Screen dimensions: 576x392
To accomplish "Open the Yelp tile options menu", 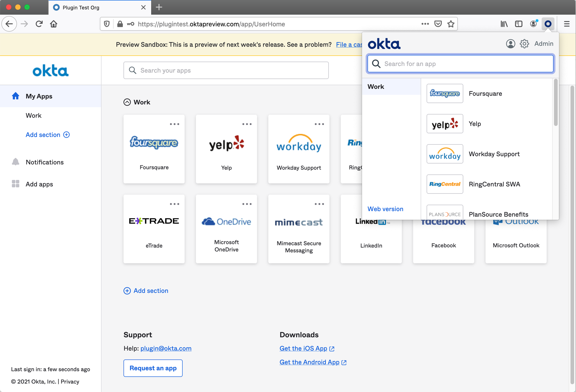I will click(247, 124).
